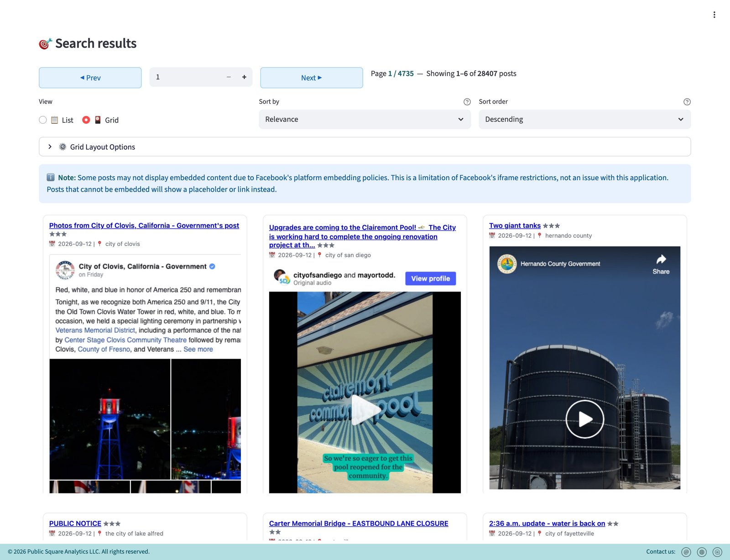Click the 'city of clovis' location text

[123, 244]
